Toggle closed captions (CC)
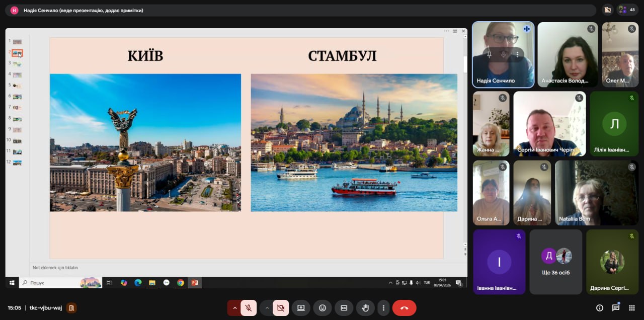644x320 pixels. [344, 308]
